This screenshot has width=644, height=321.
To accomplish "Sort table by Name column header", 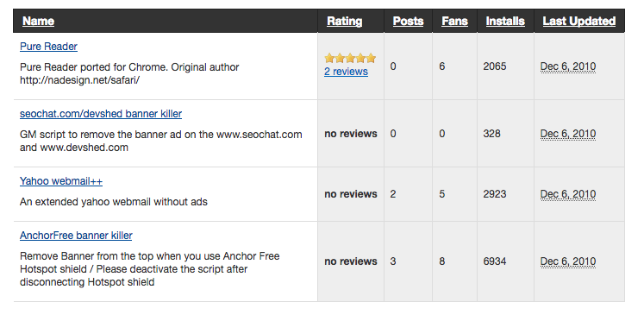I will [38, 21].
